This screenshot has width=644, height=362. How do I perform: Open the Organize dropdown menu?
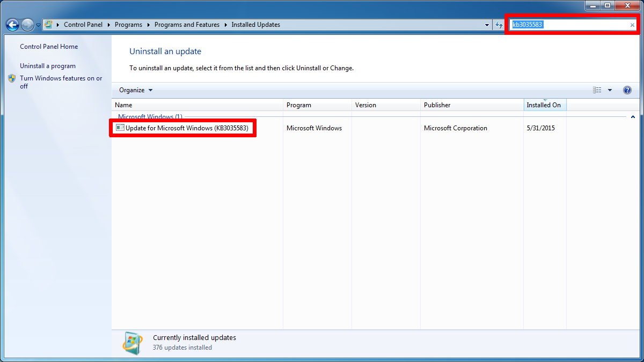[x=136, y=90]
